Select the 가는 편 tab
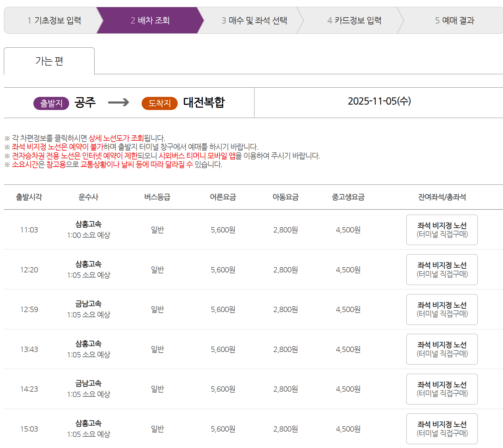Screen dimensions: 503x448 [49, 61]
